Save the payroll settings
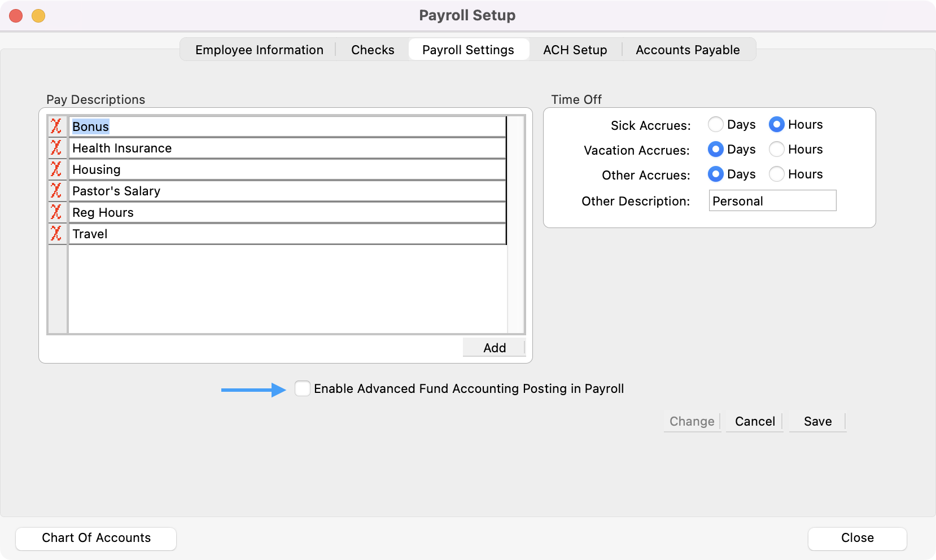The height and width of the screenshot is (560, 936). [817, 421]
